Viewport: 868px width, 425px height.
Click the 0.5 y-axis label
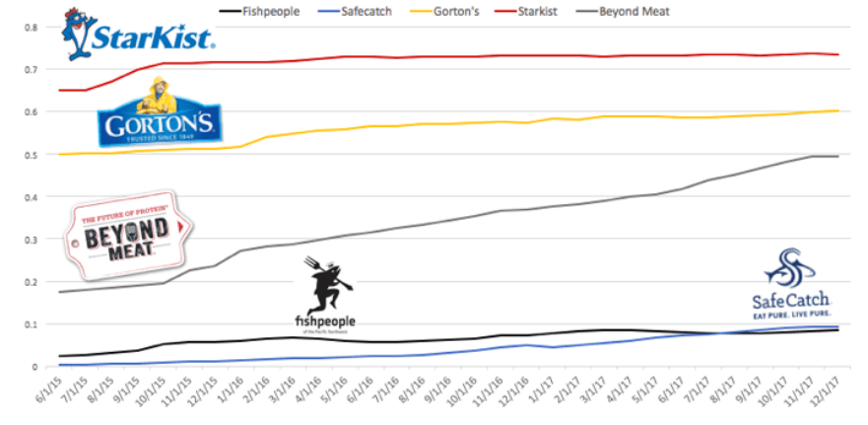click(x=33, y=154)
